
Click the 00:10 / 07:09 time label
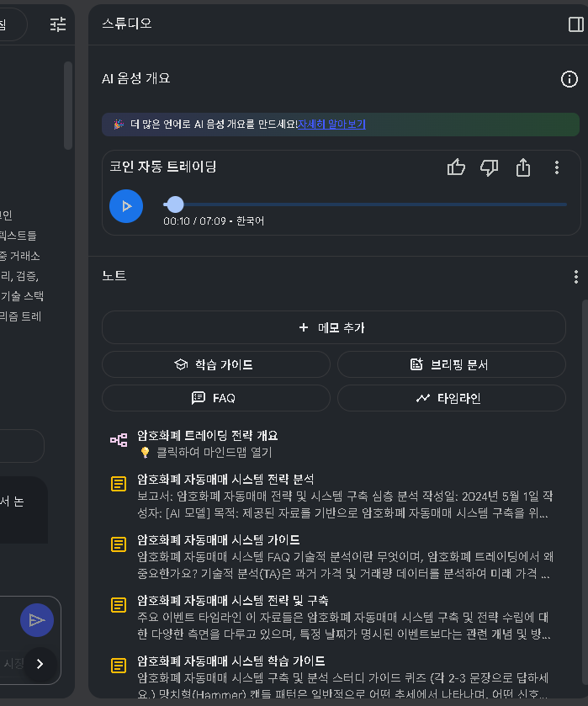tap(194, 221)
